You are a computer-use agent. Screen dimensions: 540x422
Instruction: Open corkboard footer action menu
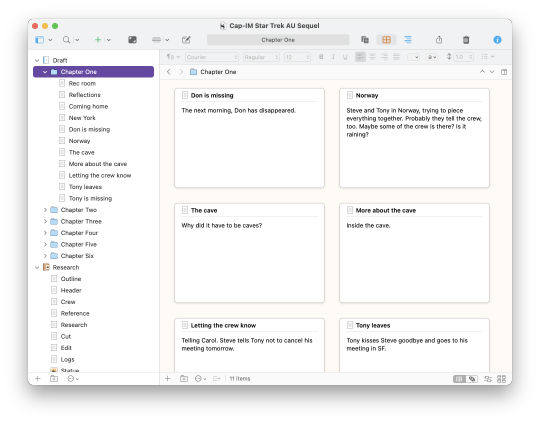(200, 379)
